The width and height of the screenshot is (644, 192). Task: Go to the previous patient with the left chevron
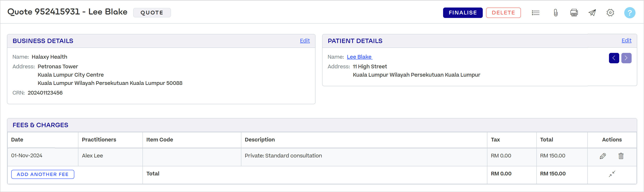tap(614, 58)
